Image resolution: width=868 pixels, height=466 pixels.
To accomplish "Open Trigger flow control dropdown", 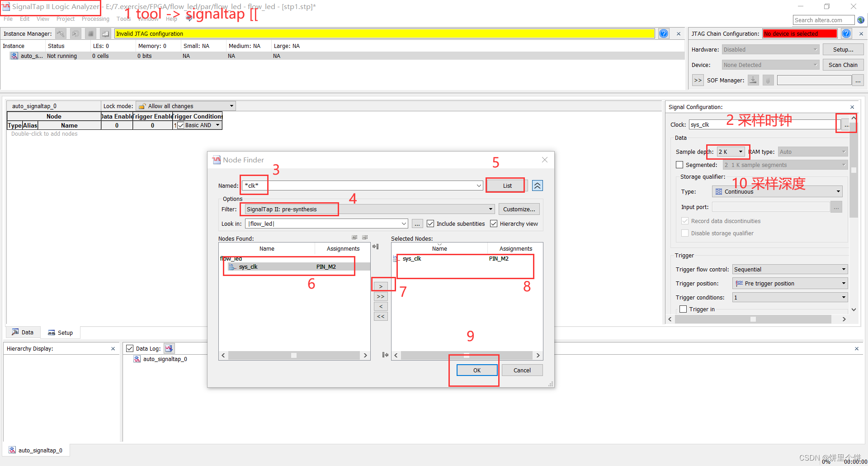I will click(x=790, y=269).
